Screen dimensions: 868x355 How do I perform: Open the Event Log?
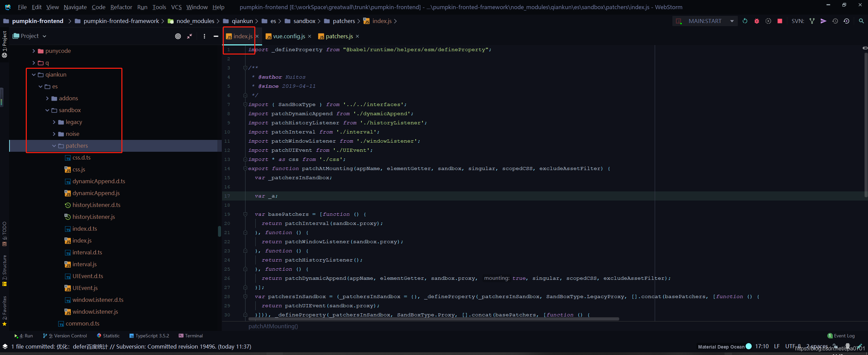tap(841, 336)
